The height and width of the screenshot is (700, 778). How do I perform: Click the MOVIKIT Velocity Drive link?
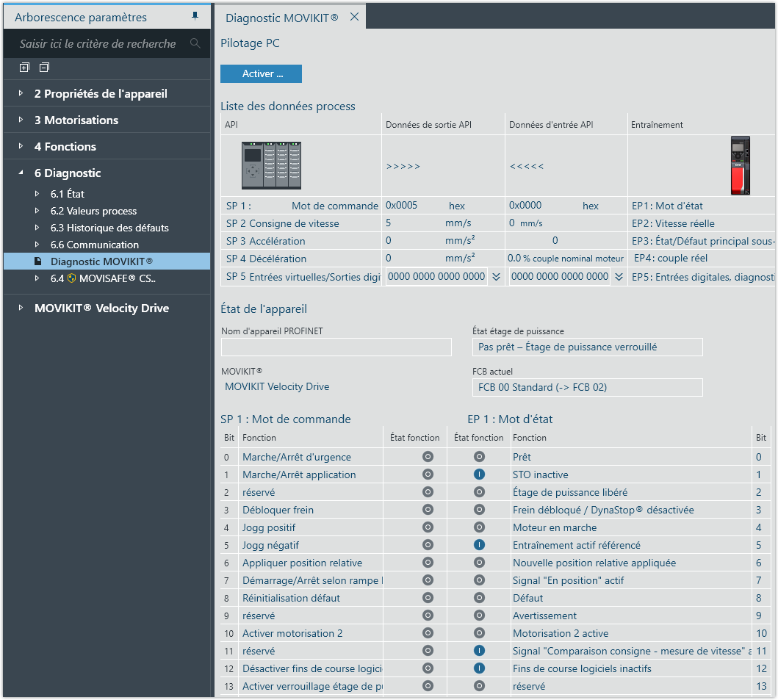point(277,386)
